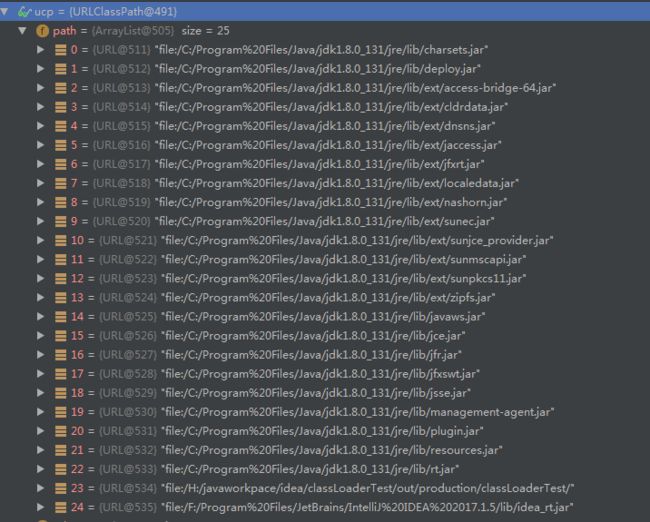Viewport: 650px width, 522px height.
Task: Select the rt.jar URL string
Action: pos(310,469)
